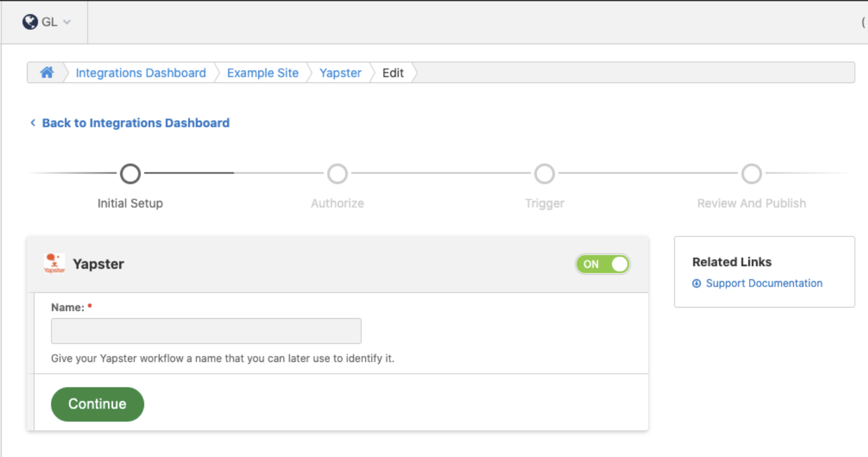This screenshot has height=457, width=868.
Task: Click the Yapster breadcrumb link
Action: [340, 72]
